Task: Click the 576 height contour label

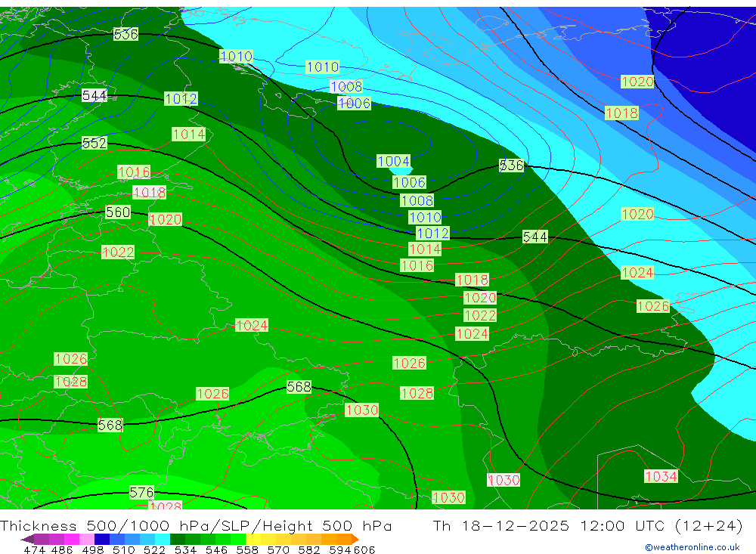Action: point(141,492)
